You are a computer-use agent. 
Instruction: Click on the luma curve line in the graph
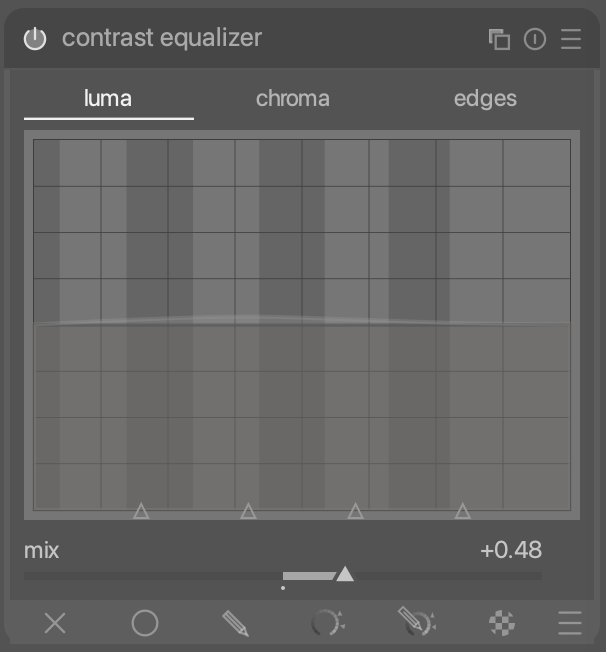coord(300,320)
